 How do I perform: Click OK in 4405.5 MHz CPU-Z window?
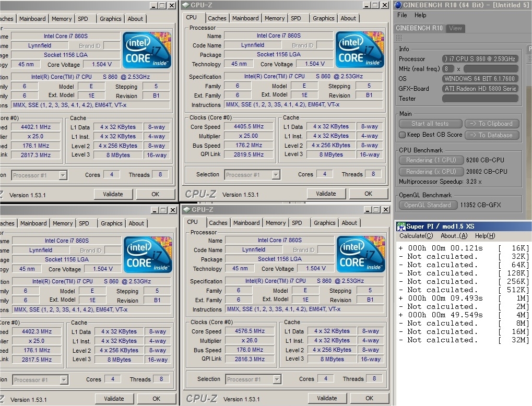point(369,194)
